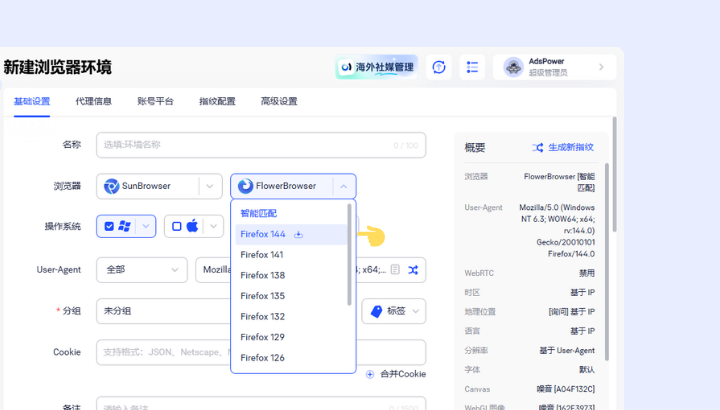Expand the SunBrowser version dropdown arrow
Viewport: 720px width, 410px height.
tap(210, 186)
